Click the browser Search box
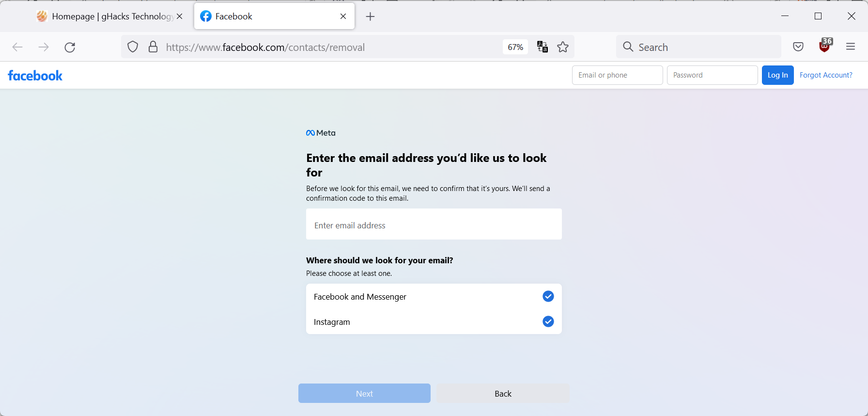 pyautogui.click(x=698, y=47)
